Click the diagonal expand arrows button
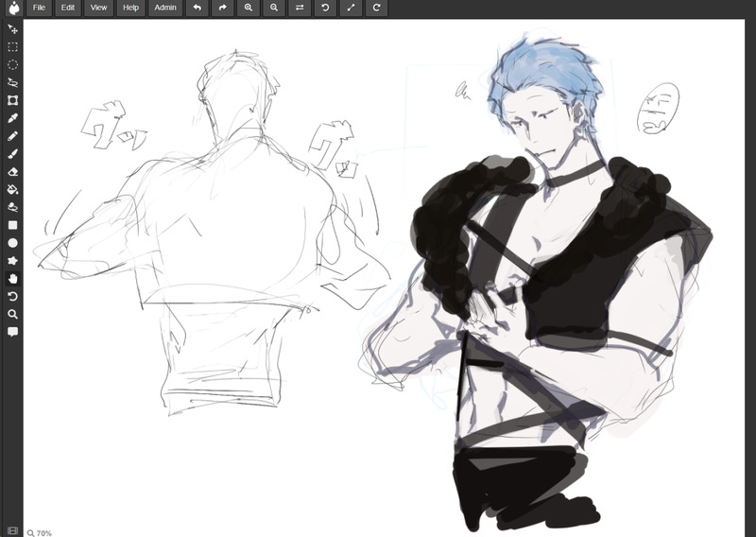 [x=351, y=8]
